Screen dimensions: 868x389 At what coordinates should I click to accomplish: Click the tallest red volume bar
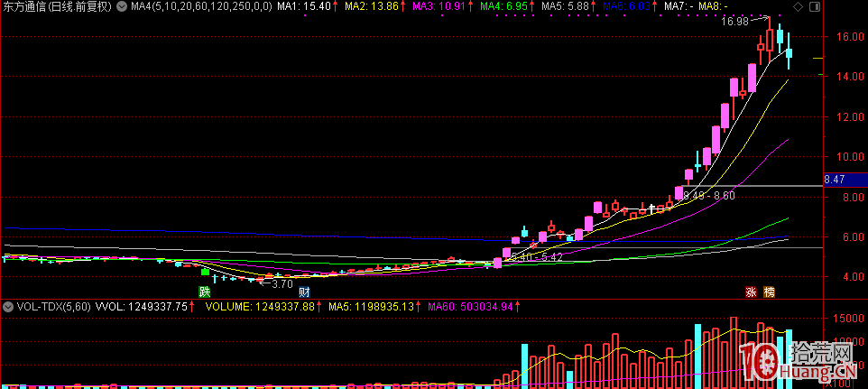click(x=734, y=353)
